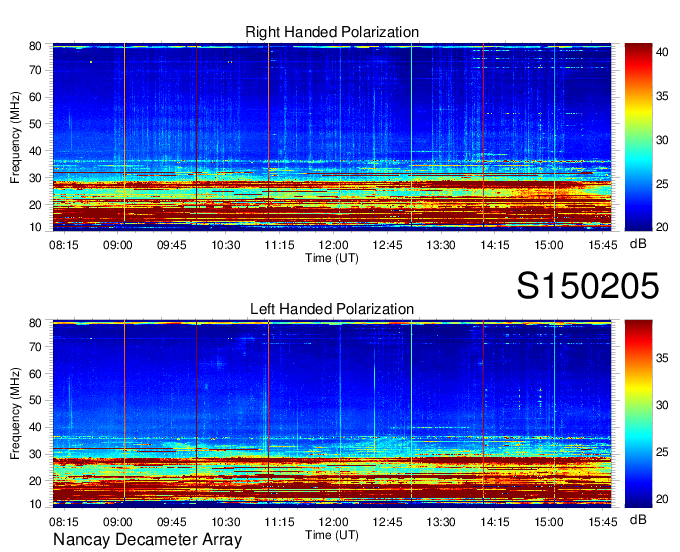Click 15:00 time tick of Right Handed plot
Image resolution: width=680 pixels, height=552 pixels.
[549, 245]
